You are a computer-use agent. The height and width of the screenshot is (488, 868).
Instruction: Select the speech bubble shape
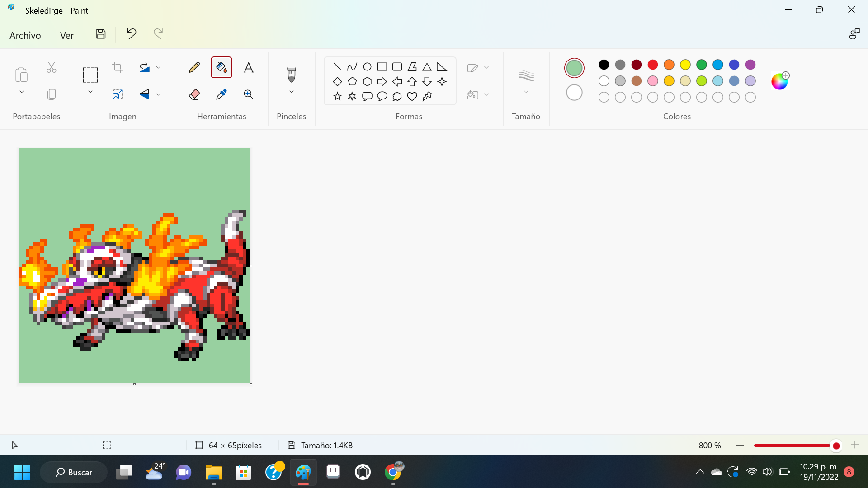pyautogui.click(x=367, y=96)
